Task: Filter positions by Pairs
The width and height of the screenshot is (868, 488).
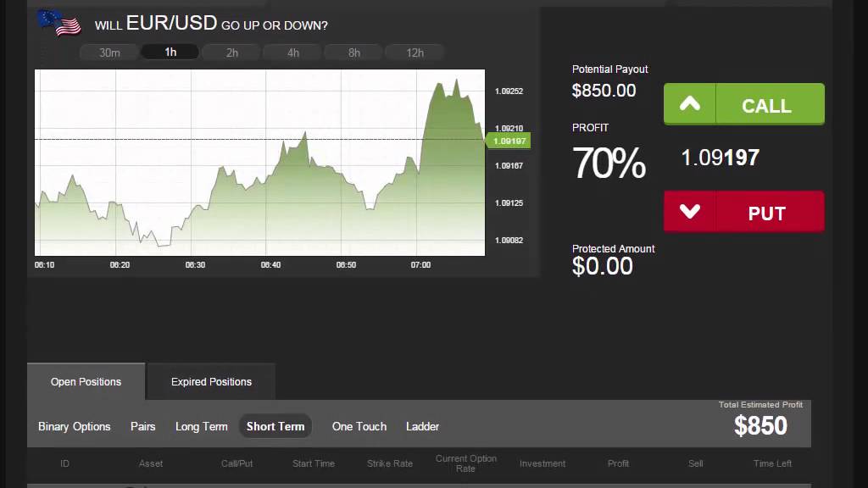Action: point(143,426)
